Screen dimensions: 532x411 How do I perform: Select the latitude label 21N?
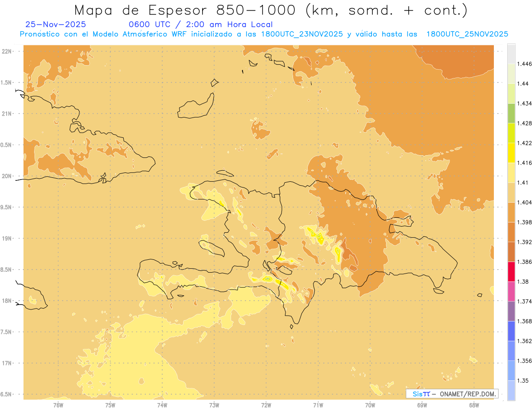7,114
